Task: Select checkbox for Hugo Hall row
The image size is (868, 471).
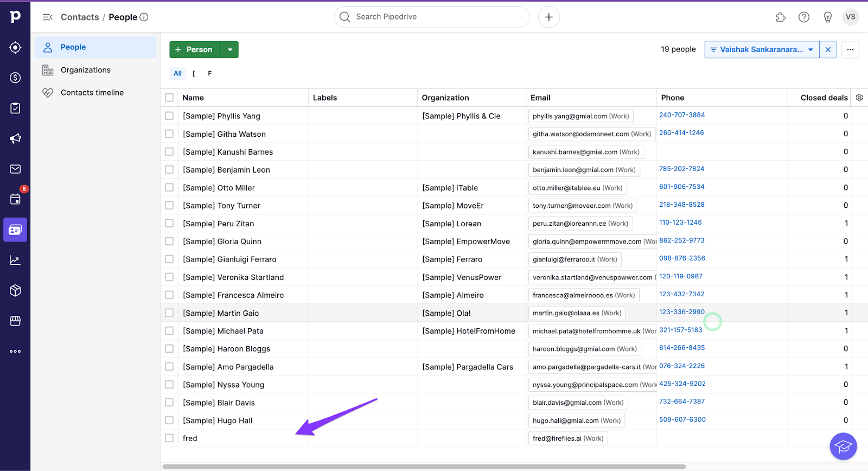Action: tap(169, 420)
